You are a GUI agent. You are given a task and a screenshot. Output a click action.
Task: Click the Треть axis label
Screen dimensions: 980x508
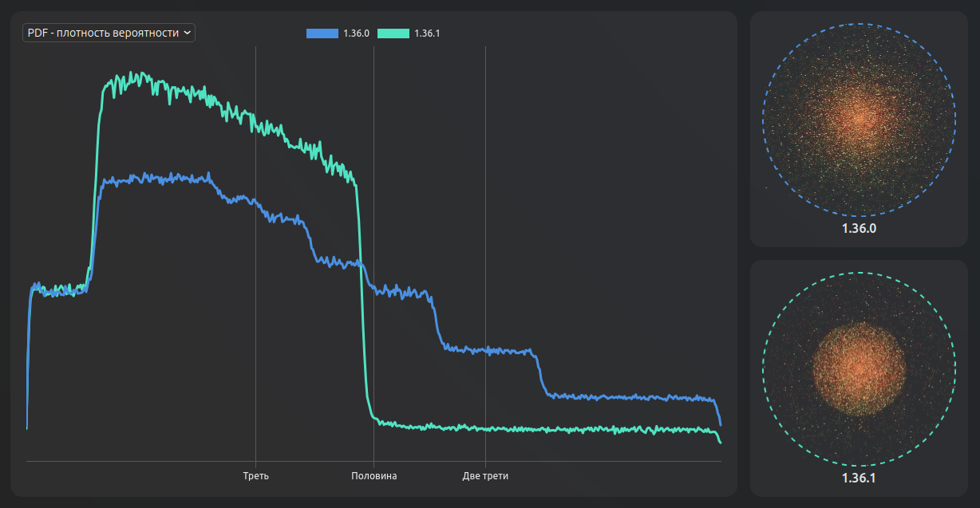coord(255,476)
